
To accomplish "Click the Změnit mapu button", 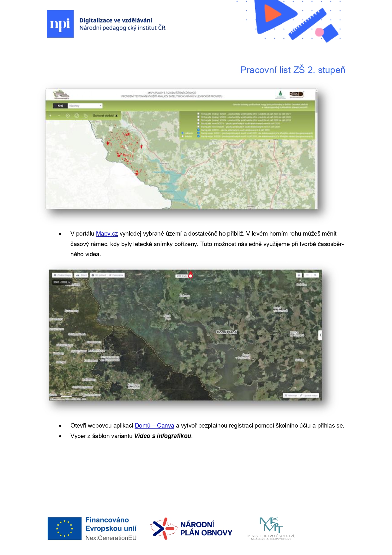I will pyautogui.click(x=63, y=275).
